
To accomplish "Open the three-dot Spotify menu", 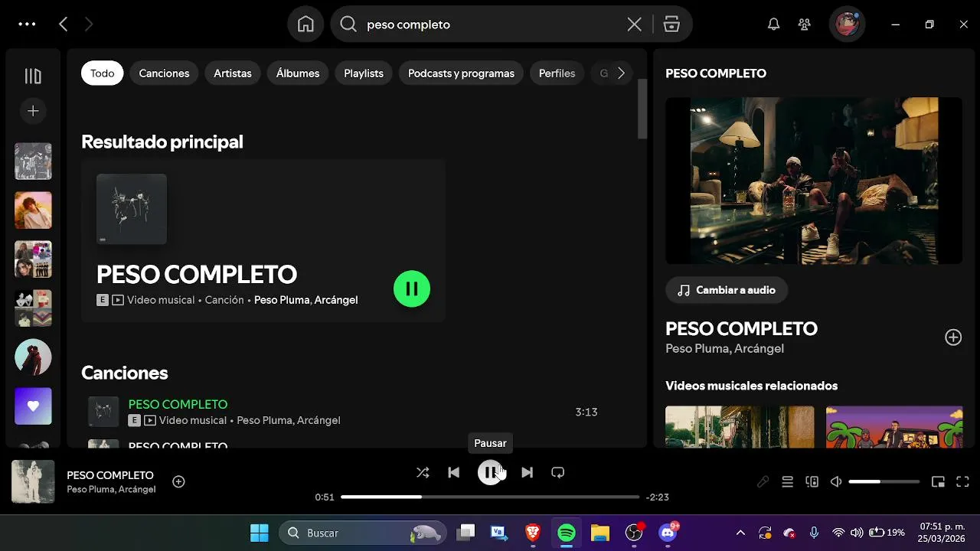I will (27, 24).
